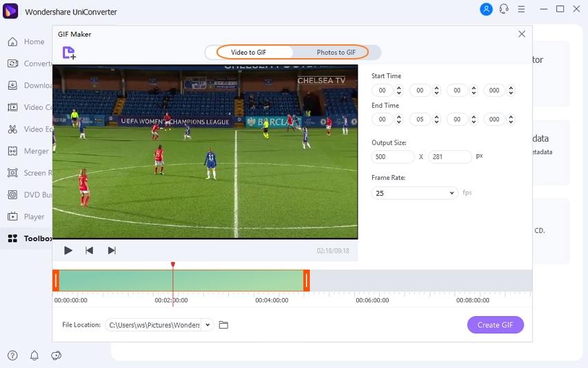
Task: Adjust End Time milliseconds stepper
Action: (511, 119)
